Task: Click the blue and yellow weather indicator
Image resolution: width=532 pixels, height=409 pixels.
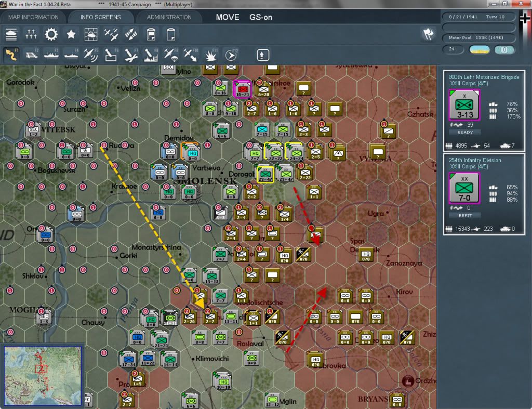Action: pyautogui.click(x=479, y=49)
